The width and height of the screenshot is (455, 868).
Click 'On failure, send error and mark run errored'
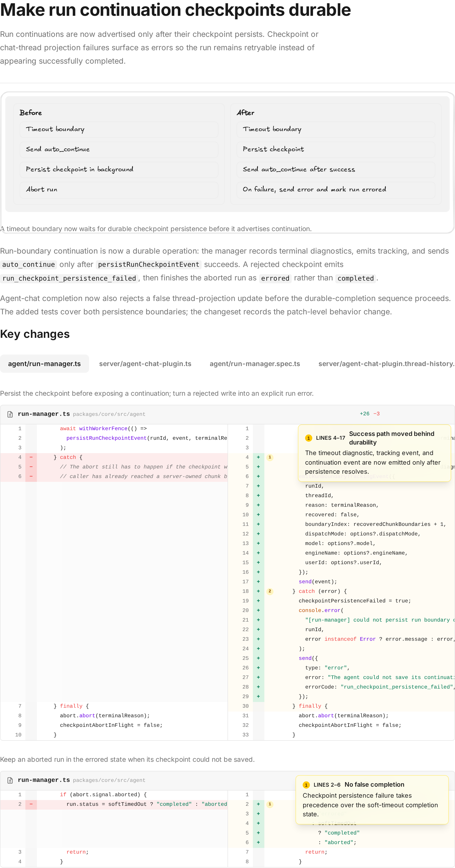pyautogui.click(x=336, y=190)
